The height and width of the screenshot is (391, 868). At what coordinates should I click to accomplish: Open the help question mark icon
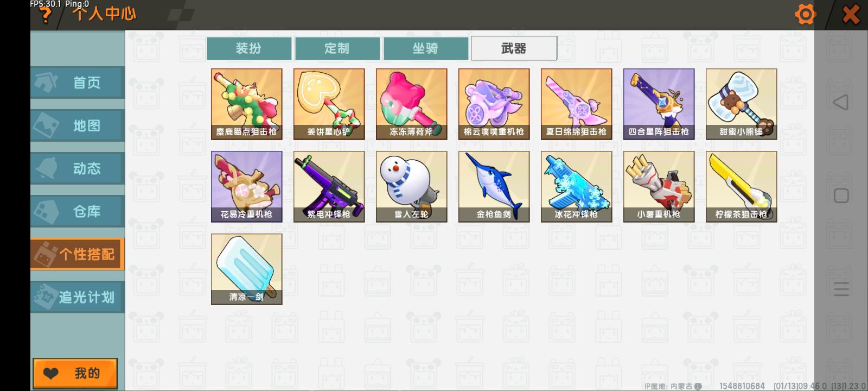46,15
